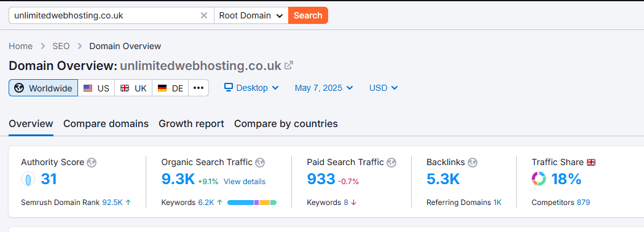Open the external link icon beside the domain title
This screenshot has width=644, height=232.
tap(289, 65)
